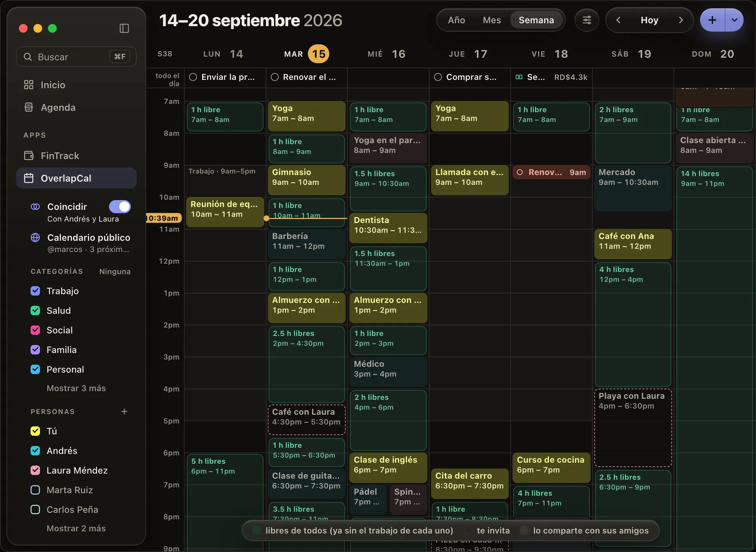Open 'Playa con Laura' invitation event
Viewport: 756px width, 552px height.
[633, 428]
